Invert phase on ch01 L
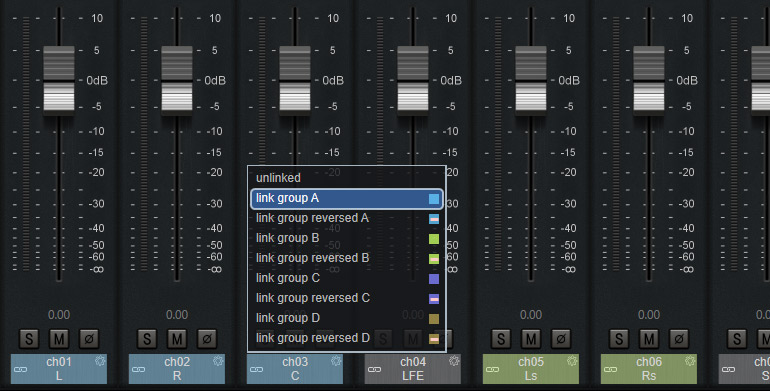 pyautogui.click(x=89, y=338)
